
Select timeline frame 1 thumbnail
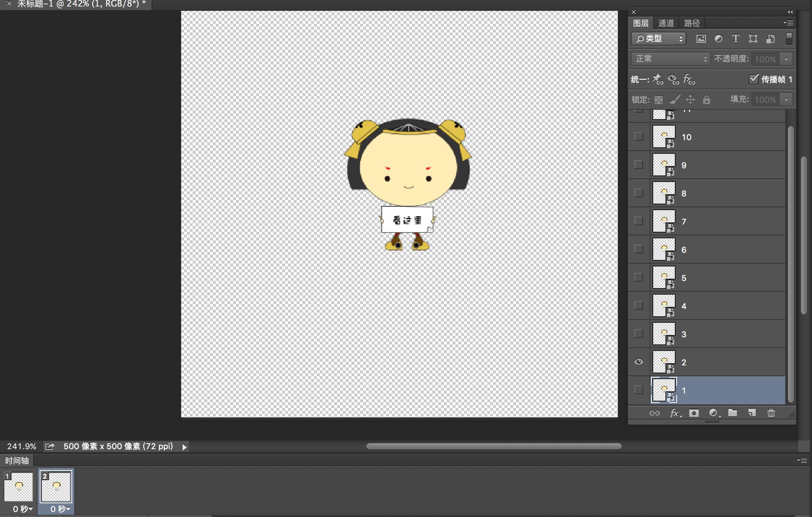(19, 487)
